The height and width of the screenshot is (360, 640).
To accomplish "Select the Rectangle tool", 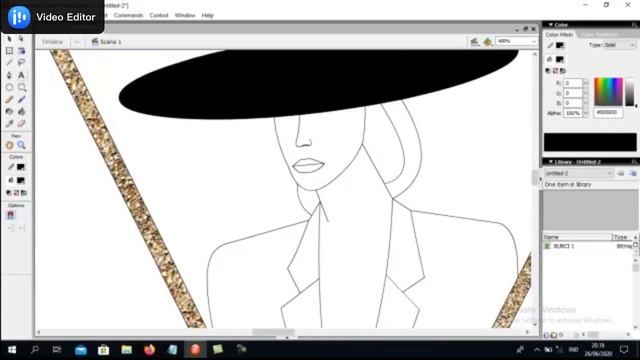I will (x=21, y=87).
